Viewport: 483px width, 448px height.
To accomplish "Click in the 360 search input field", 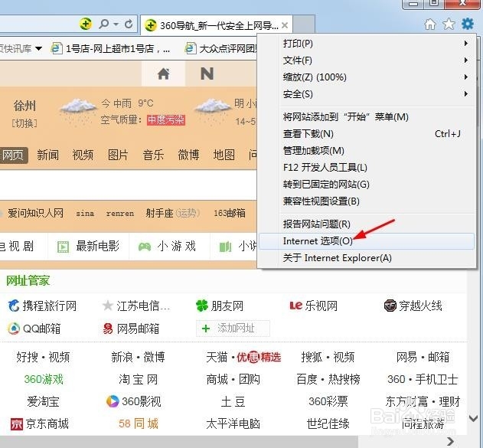I will [x=128, y=185].
